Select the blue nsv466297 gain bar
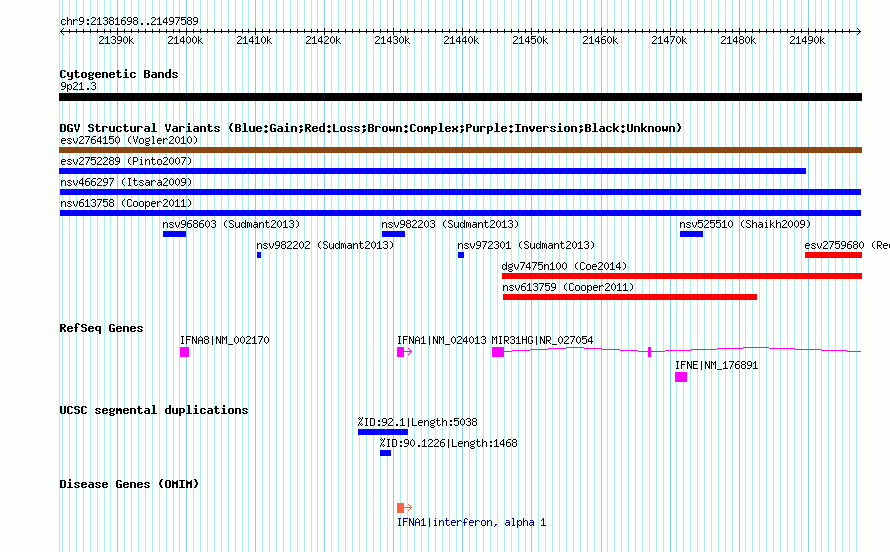The image size is (890, 552). (x=460, y=192)
